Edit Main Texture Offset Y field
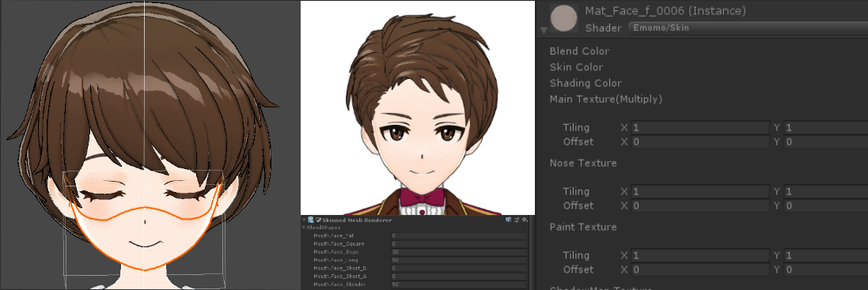 click(825, 142)
